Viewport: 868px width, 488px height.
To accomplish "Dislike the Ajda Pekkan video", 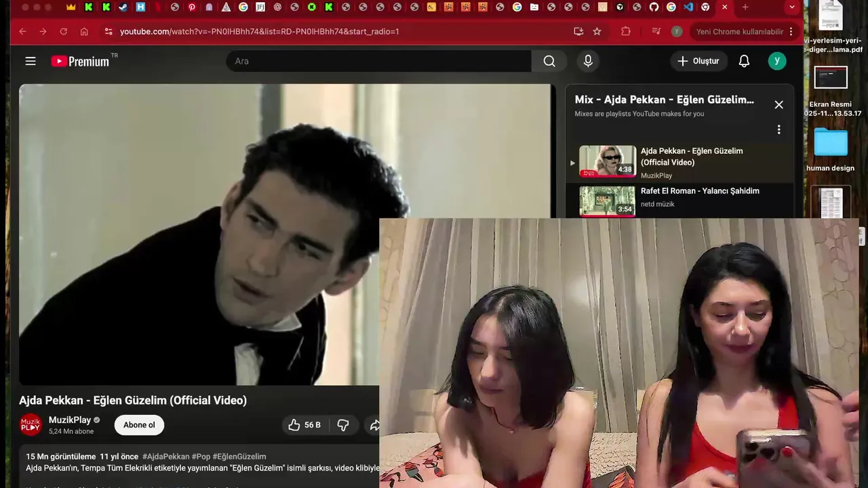I will 343,425.
